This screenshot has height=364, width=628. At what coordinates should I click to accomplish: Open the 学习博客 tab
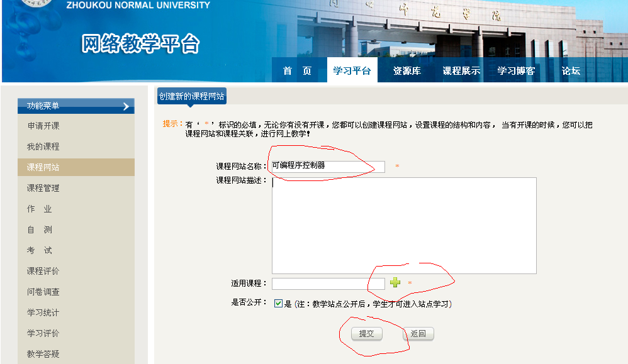click(x=516, y=71)
